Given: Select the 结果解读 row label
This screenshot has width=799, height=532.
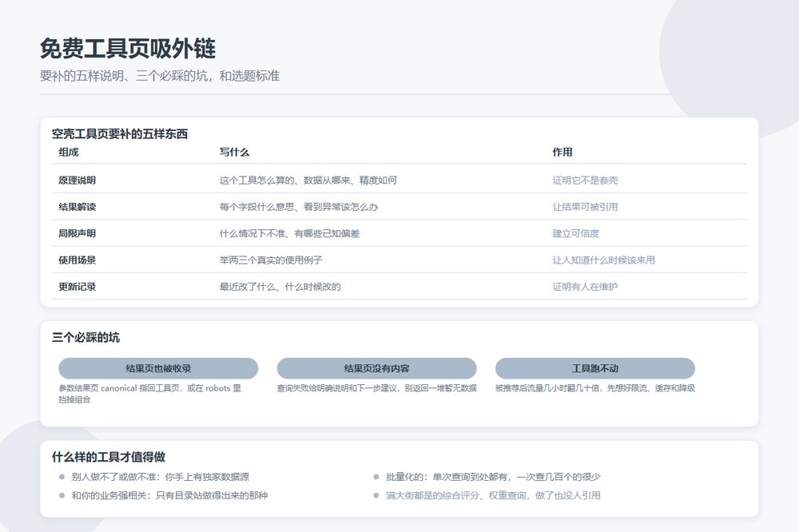Looking at the screenshot, I should pos(77,206).
